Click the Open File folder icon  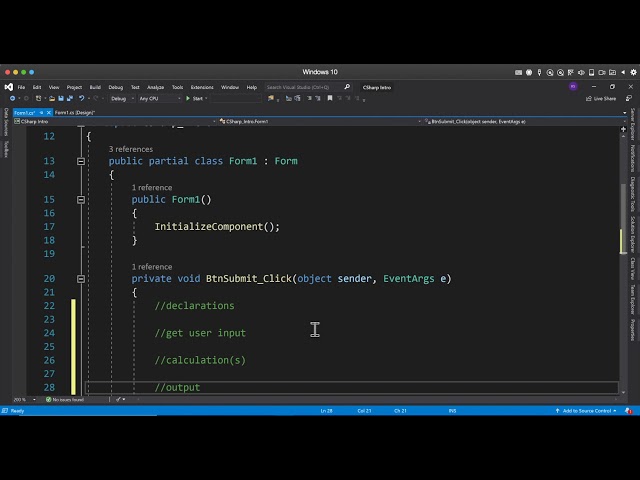point(52,98)
